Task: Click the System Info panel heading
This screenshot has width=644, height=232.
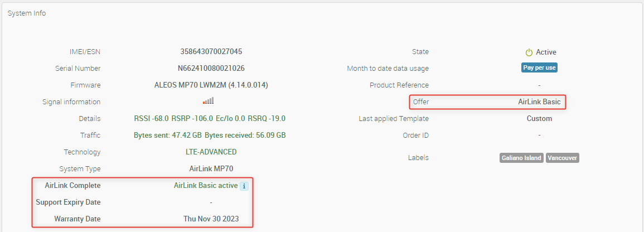Action: pyautogui.click(x=27, y=13)
